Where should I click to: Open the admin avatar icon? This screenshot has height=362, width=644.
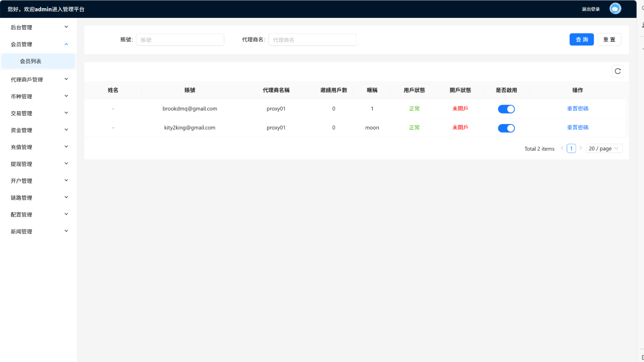(x=615, y=9)
